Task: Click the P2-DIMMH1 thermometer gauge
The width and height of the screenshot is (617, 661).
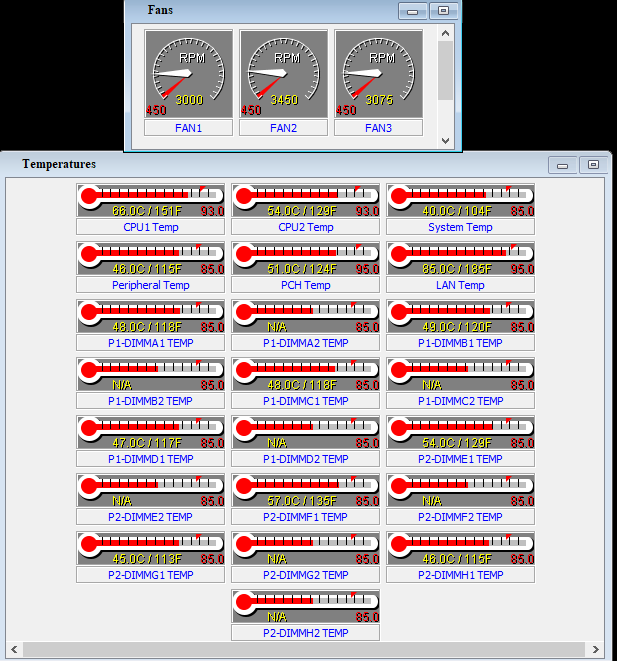Action: [x=460, y=548]
